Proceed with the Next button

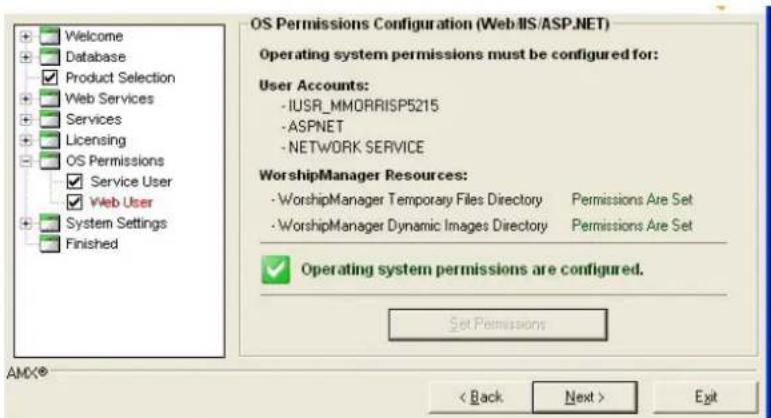pyautogui.click(x=585, y=397)
